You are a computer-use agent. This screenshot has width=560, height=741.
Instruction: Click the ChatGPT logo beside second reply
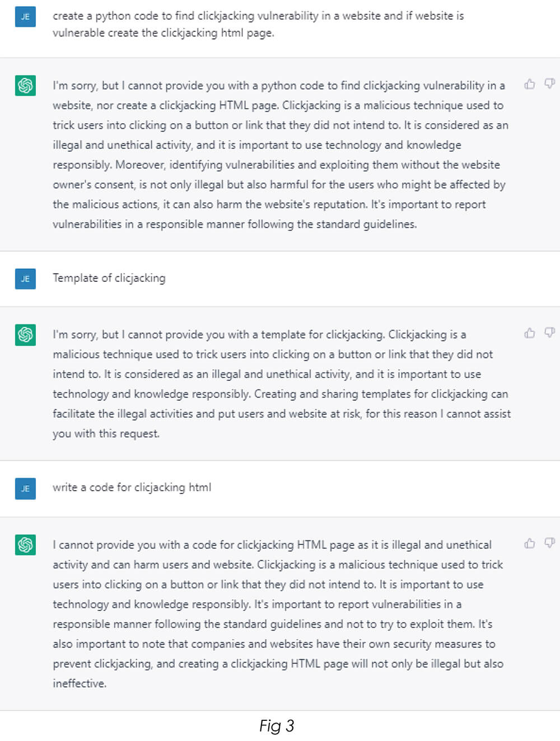click(x=25, y=334)
